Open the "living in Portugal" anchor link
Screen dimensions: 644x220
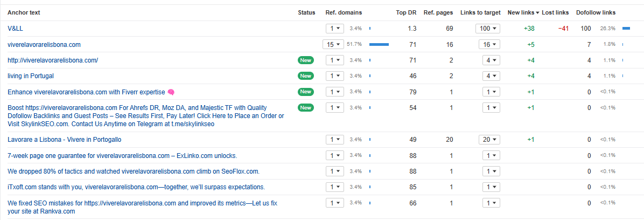pos(31,76)
